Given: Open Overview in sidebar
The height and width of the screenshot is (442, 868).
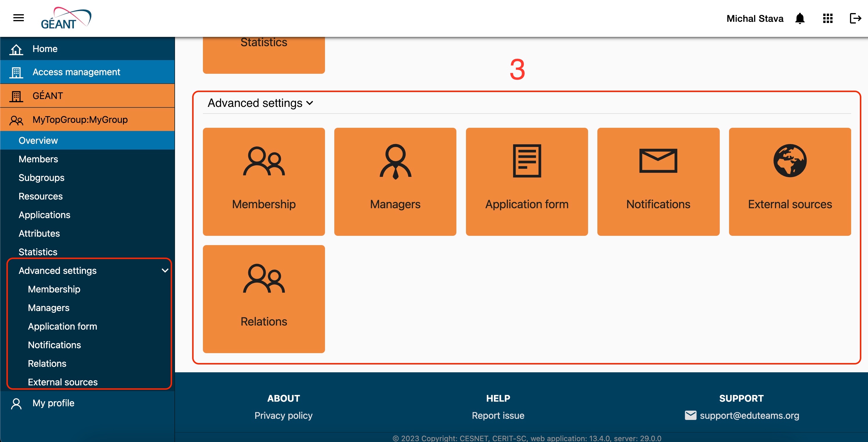Looking at the screenshot, I should click(x=87, y=140).
